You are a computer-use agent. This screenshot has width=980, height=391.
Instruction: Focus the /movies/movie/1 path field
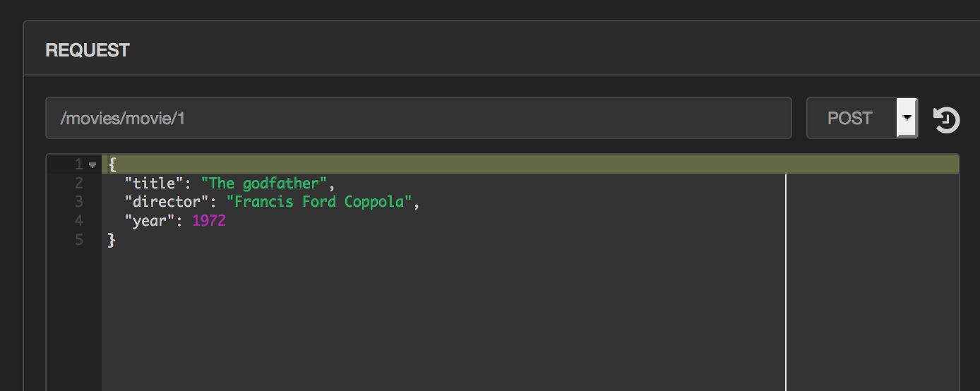coord(418,118)
